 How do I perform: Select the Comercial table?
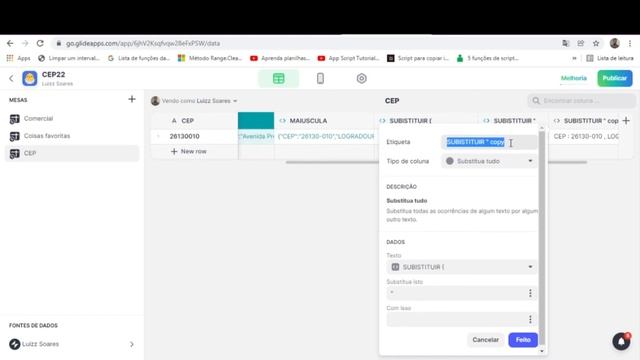[72, 119]
